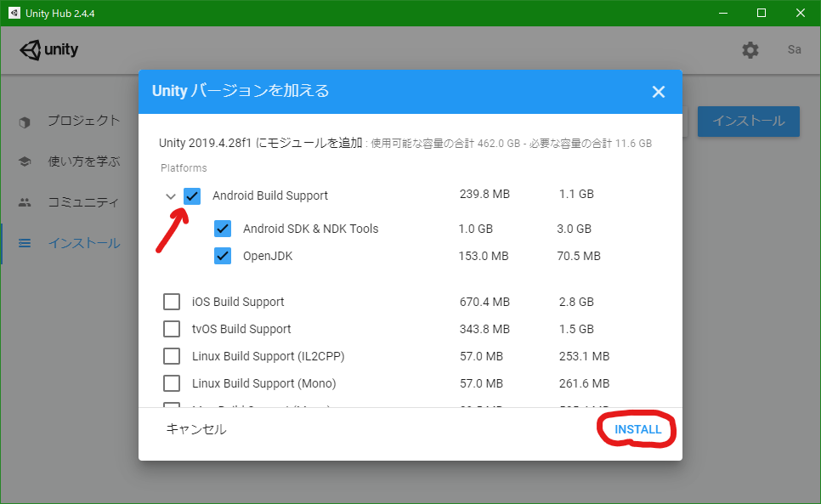Screen dimensions: 821x504
Task: Open settings gear icon
Action: click(750, 49)
